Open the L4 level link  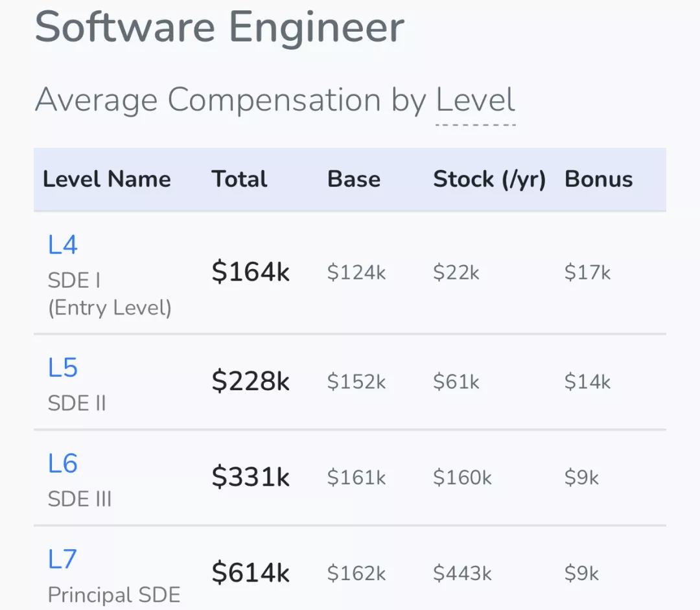[63, 245]
